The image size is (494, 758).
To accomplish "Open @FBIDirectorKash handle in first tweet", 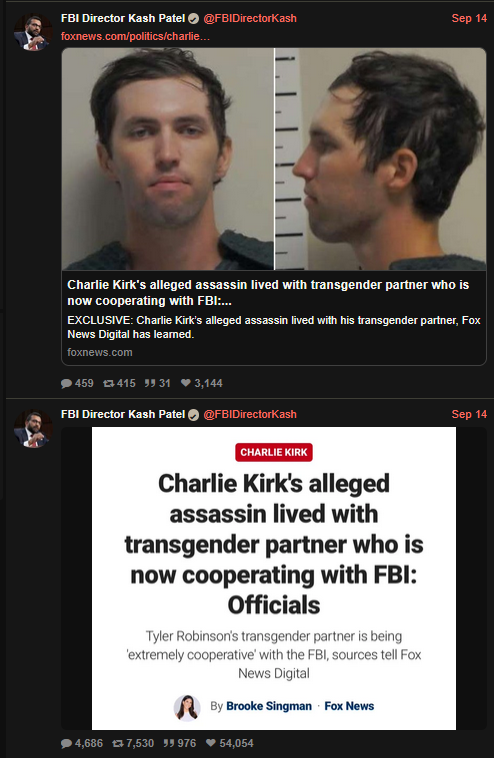I will (x=250, y=18).
